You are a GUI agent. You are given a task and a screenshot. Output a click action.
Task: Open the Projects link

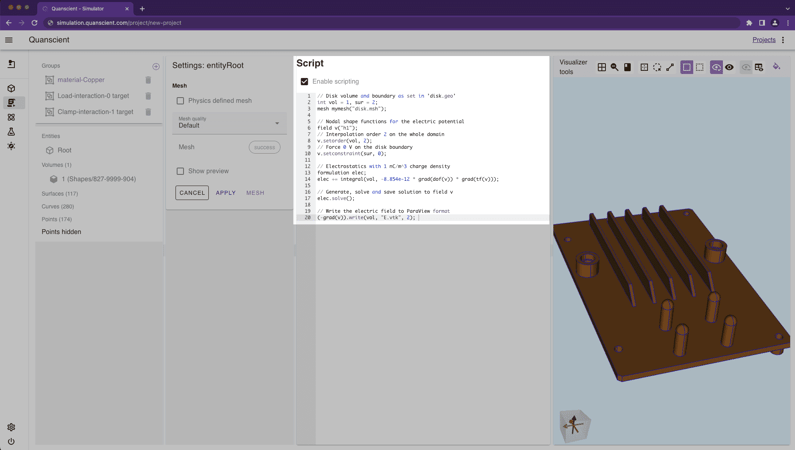[x=764, y=40]
